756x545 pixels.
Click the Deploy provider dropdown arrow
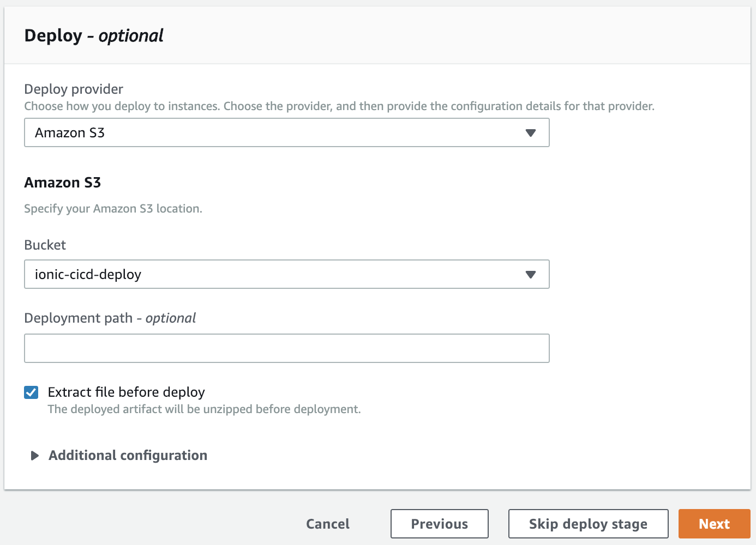pyautogui.click(x=530, y=133)
